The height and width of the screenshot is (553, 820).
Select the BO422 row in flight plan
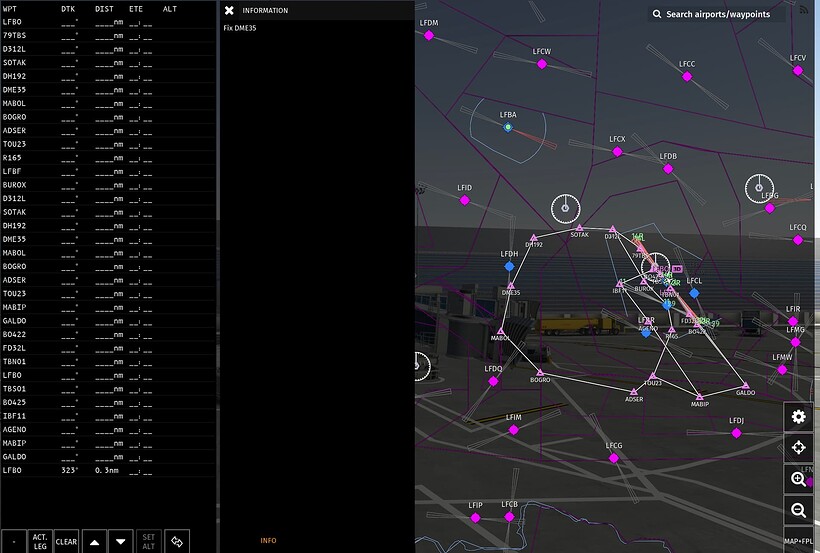(108, 335)
